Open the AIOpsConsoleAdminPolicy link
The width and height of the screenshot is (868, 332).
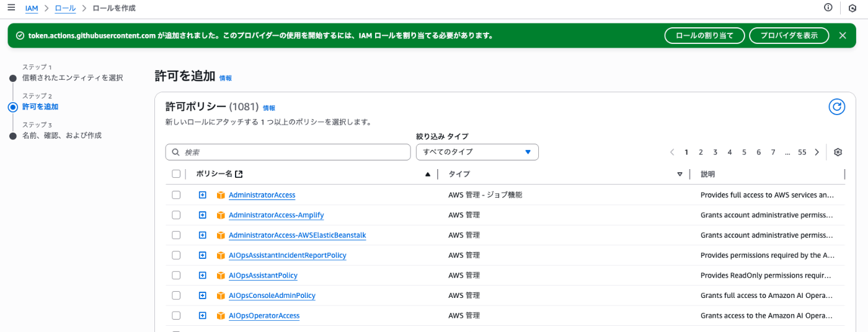[272, 296]
